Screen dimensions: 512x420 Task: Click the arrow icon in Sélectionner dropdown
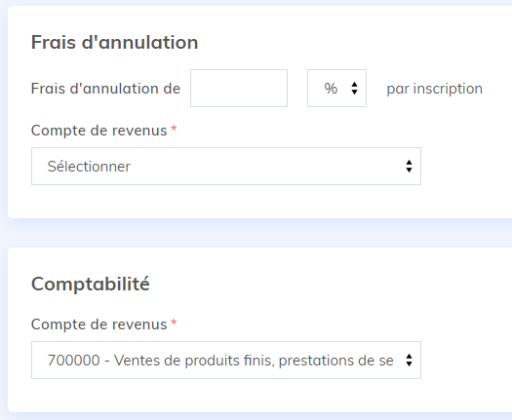409,166
